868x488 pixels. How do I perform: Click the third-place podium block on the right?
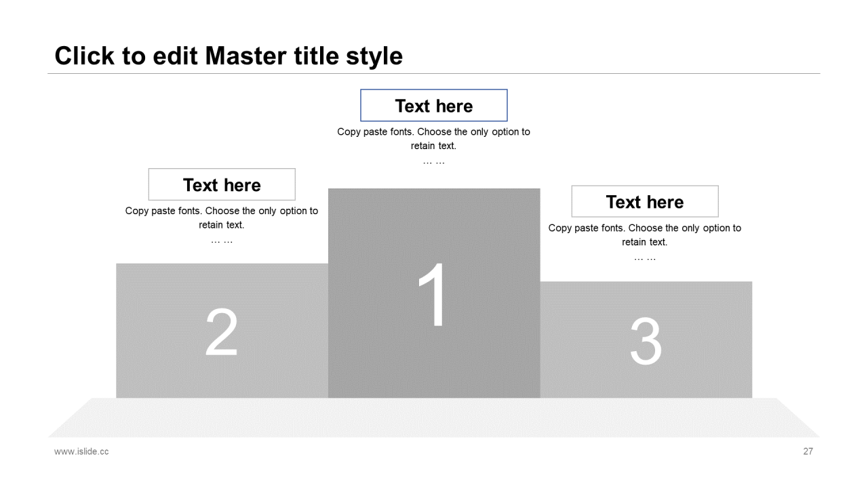712,373
